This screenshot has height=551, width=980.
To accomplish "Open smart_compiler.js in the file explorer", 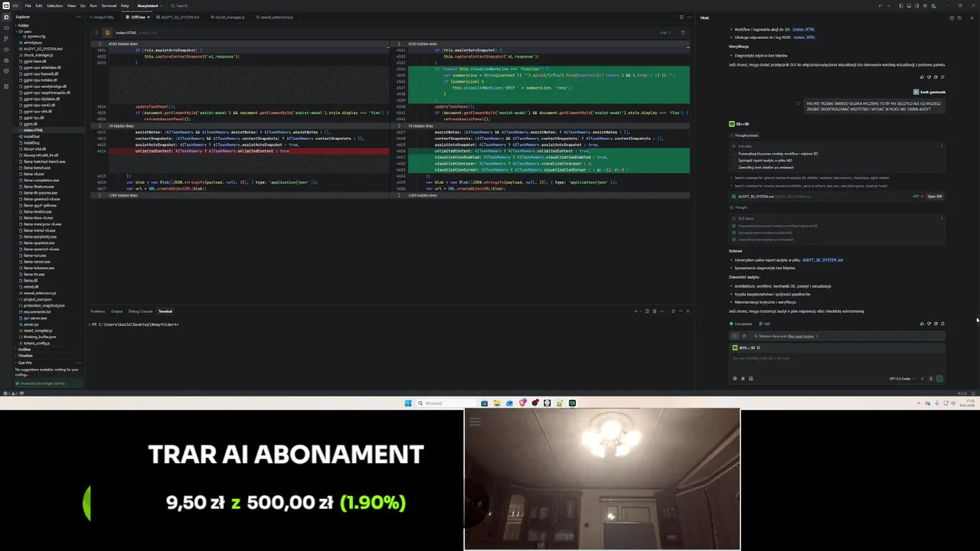I will [x=38, y=331].
